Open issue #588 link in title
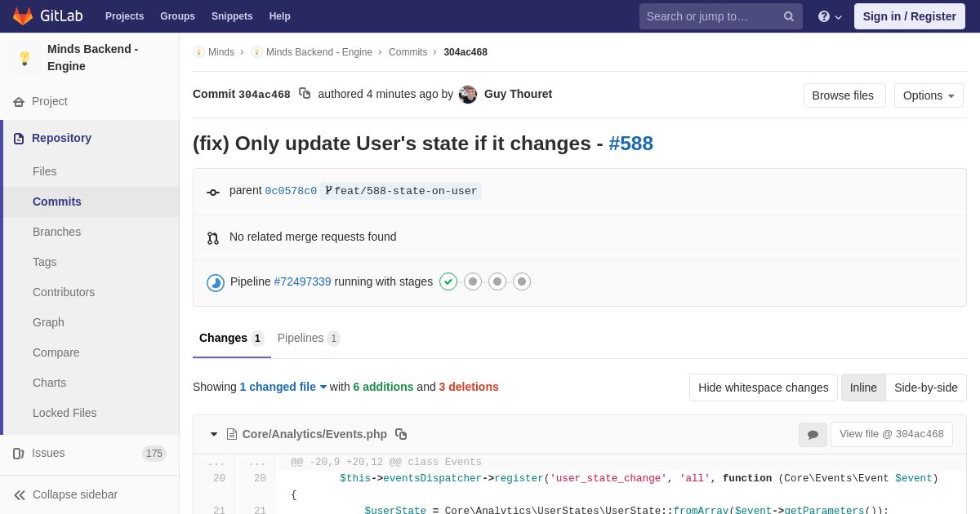 [630, 144]
